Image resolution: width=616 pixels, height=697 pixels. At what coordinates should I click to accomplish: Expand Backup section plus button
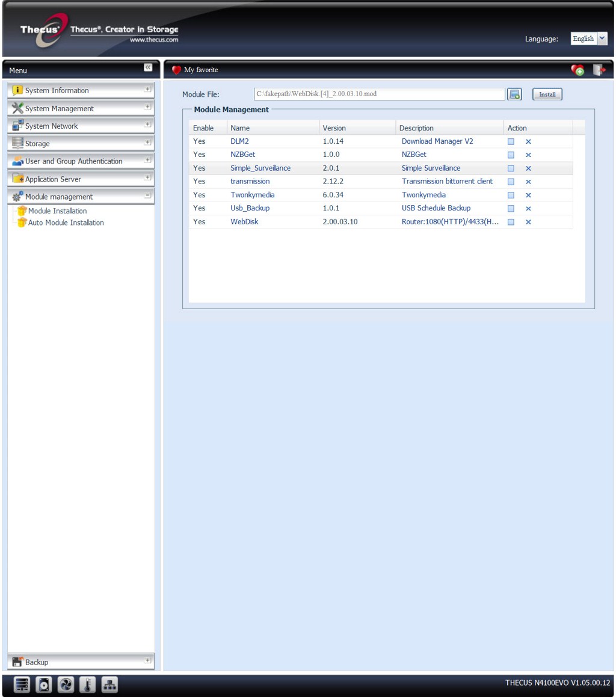147,661
